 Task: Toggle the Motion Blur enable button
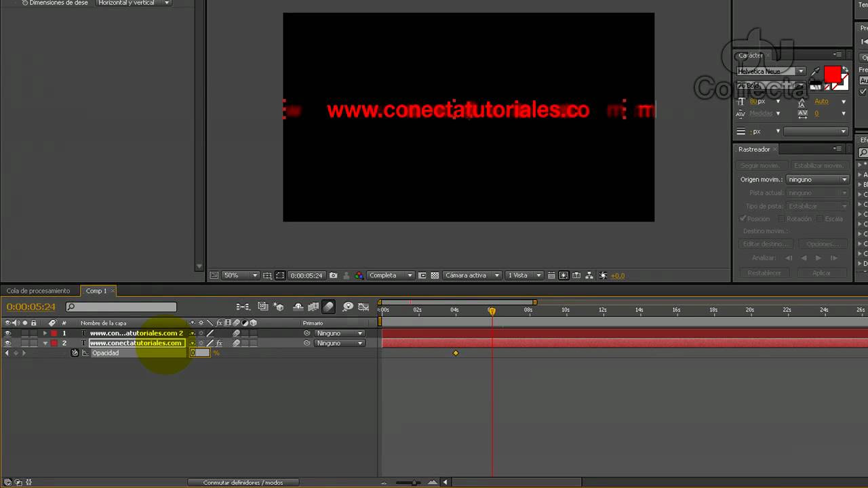tap(329, 307)
